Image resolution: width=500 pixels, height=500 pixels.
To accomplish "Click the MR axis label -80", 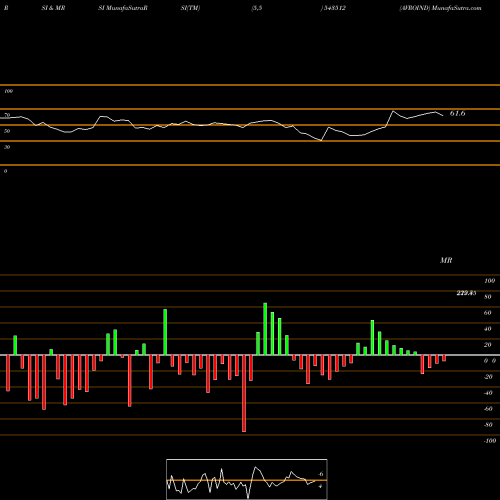I will [x=488, y=425].
